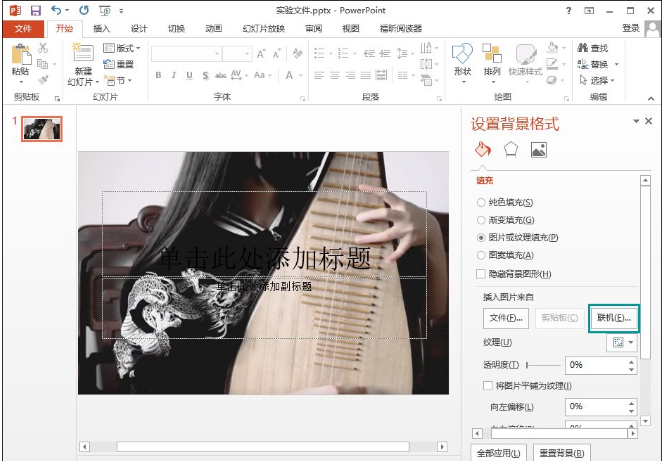Click the Online (联机) picture button
The width and height of the screenshot is (663, 461).
tap(613, 318)
